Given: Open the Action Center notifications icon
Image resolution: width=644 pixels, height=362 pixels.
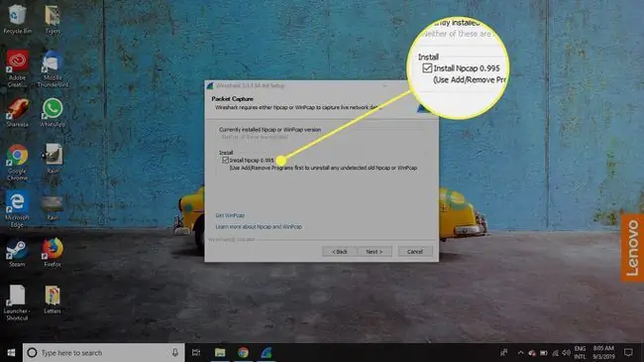Looking at the screenshot, I should click(x=628, y=352).
